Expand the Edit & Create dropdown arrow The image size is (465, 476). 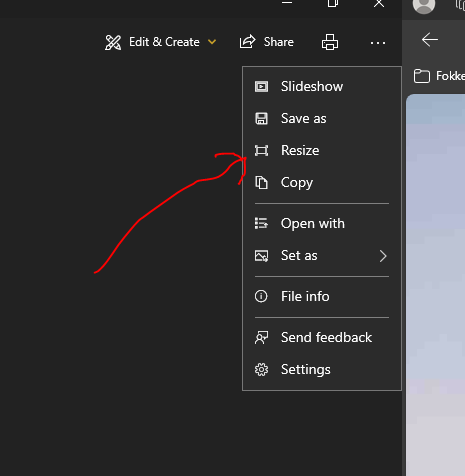[x=212, y=42]
